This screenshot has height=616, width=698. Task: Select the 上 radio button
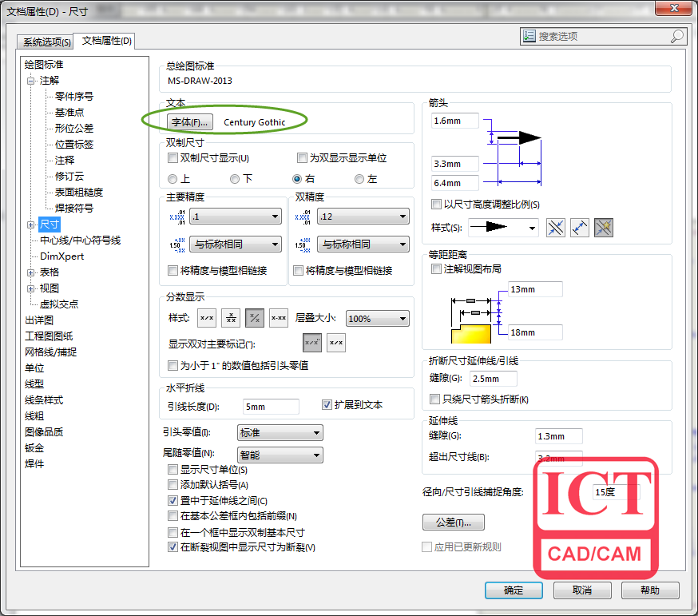pyautogui.click(x=173, y=179)
